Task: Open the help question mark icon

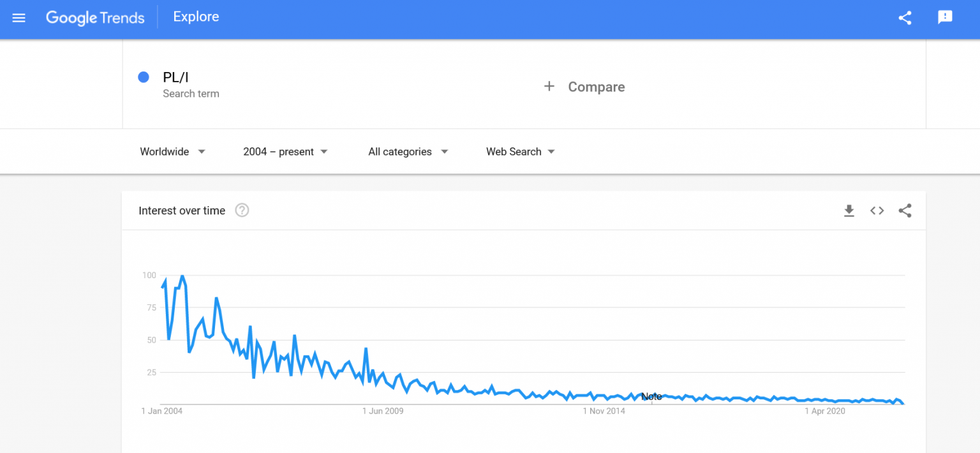Action: pyautogui.click(x=242, y=211)
